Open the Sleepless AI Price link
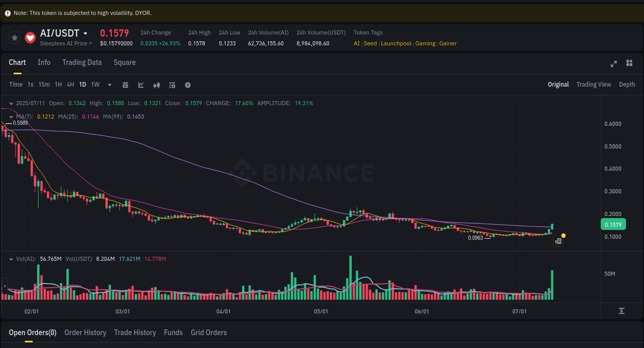This screenshot has width=644, height=348. 64,43
